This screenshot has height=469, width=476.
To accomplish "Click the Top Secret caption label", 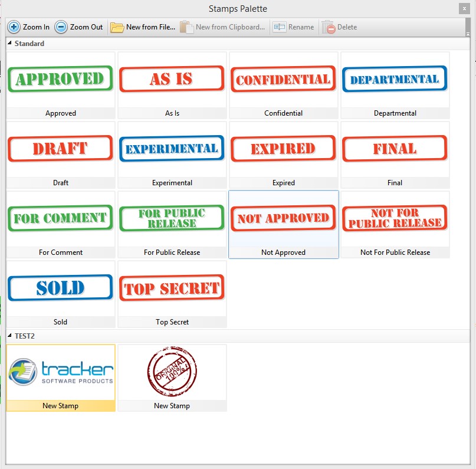I will pyautogui.click(x=172, y=322).
